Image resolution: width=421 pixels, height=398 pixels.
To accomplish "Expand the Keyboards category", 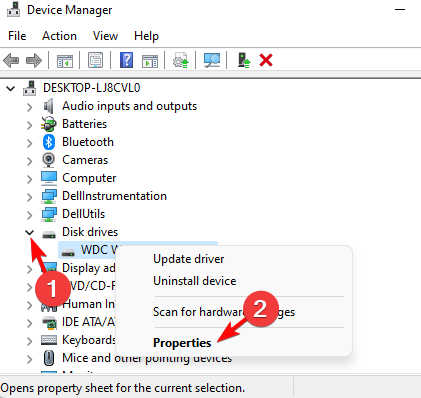I will 30,341.
